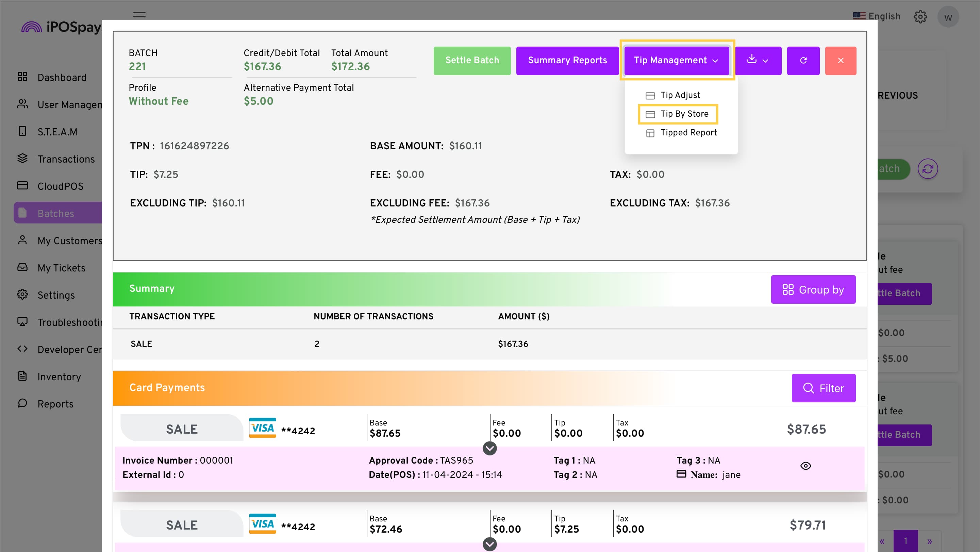Open the Group by options
Image resolution: width=980 pixels, height=552 pixels.
pos(813,289)
